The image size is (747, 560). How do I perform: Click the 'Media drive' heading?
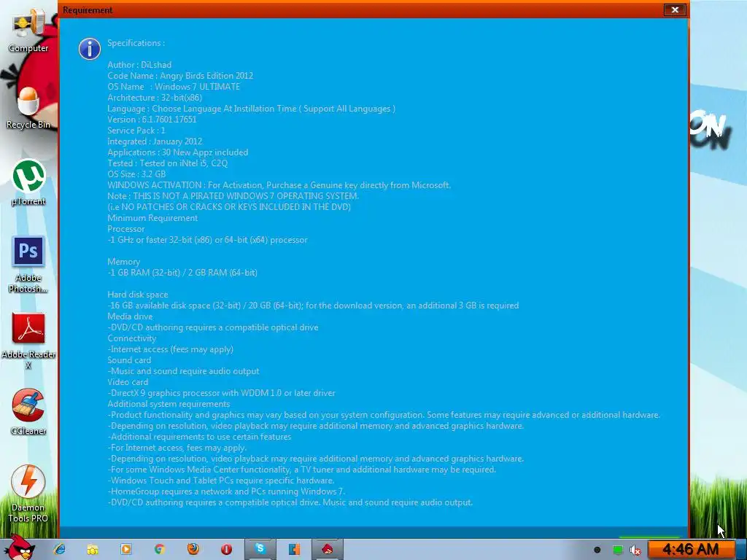point(130,316)
